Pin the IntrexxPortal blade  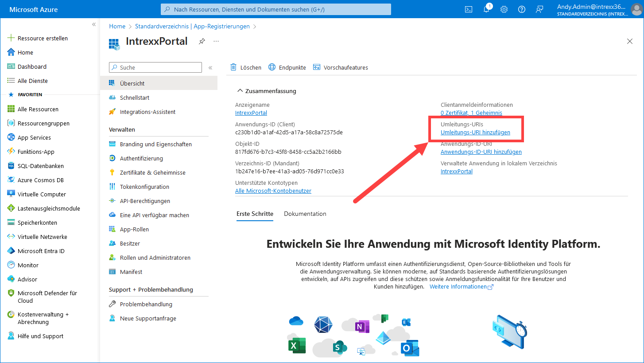[202, 41]
